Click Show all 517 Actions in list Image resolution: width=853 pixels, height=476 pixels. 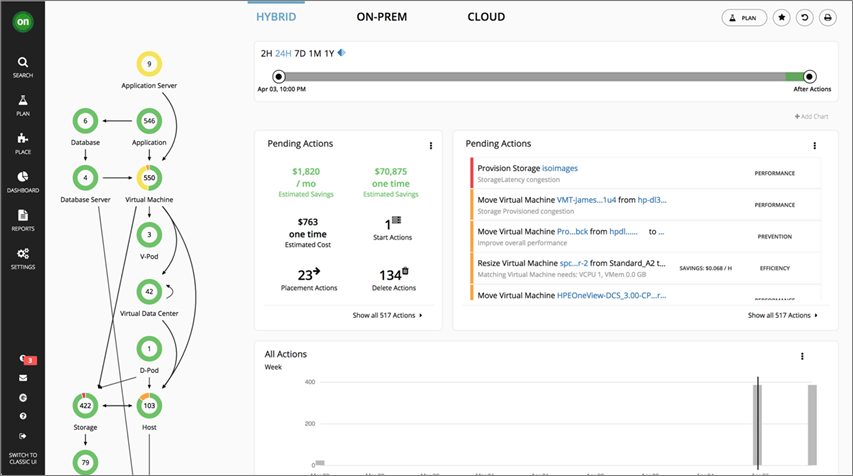[x=783, y=315]
